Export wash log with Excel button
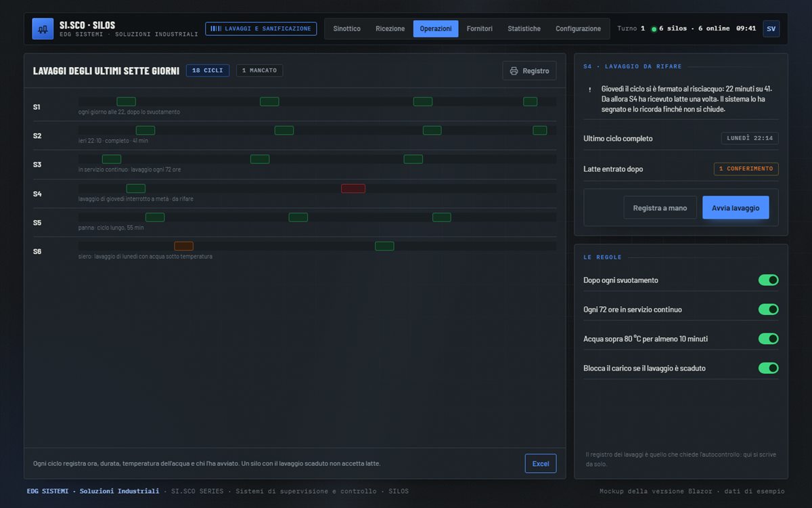Viewport: 812px width, 508px height. click(541, 463)
